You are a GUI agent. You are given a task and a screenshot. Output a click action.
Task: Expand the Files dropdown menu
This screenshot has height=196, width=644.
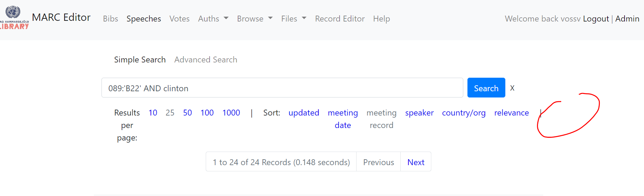pyautogui.click(x=294, y=19)
